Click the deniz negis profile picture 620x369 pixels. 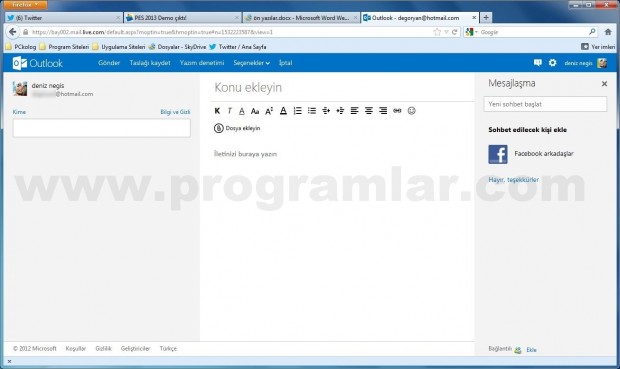point(20,89)
